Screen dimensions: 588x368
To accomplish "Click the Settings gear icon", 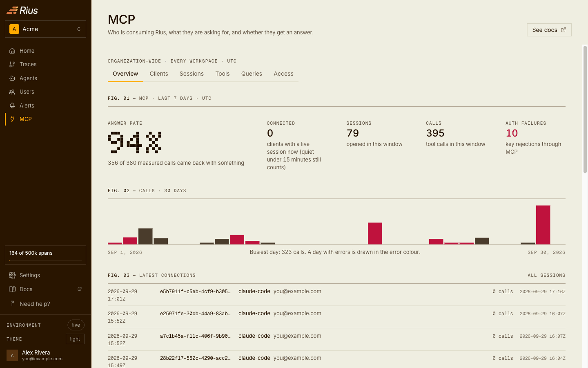I will (x=12, y=275).
